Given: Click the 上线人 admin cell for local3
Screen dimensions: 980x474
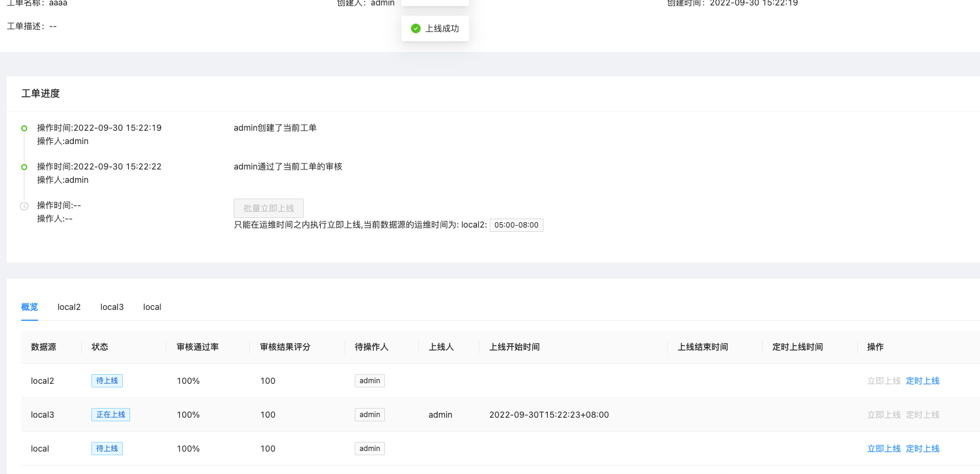Looking at the screenshot, I should (441, 415).
